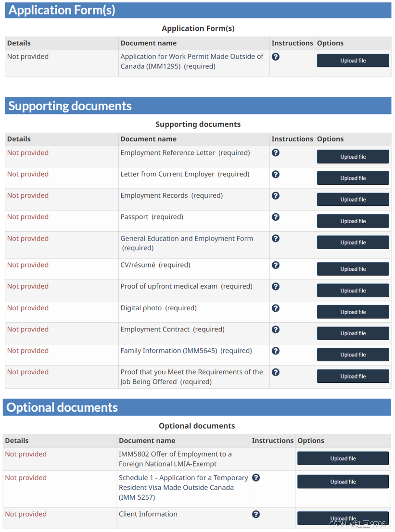Open help icon for Letter from Current Employer
This screenshot has height=532, width=395.
(276, 174)
